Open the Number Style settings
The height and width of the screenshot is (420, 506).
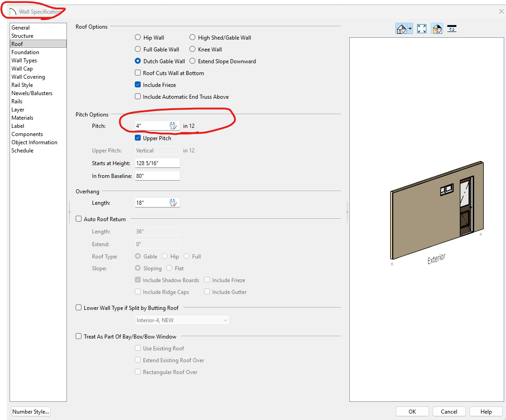(31, 412)
